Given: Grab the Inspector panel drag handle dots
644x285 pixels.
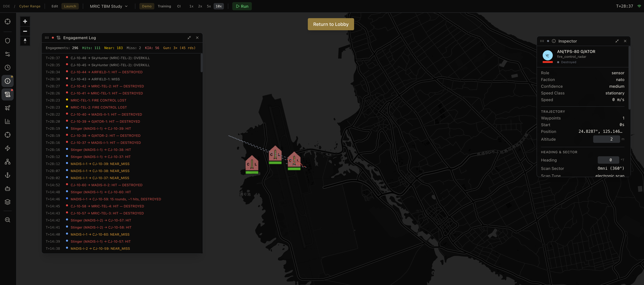Looking at the screenshot, I should point(542,41).
